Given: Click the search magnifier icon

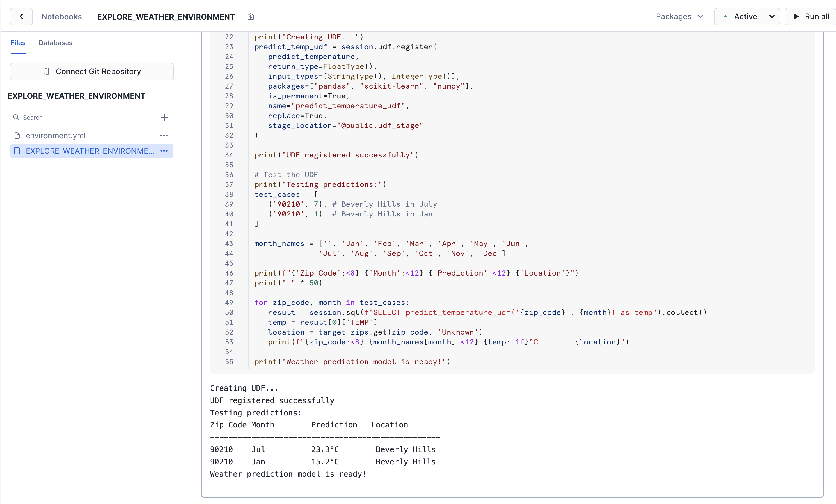Looking at the screenshot, I should coord(16,118).
